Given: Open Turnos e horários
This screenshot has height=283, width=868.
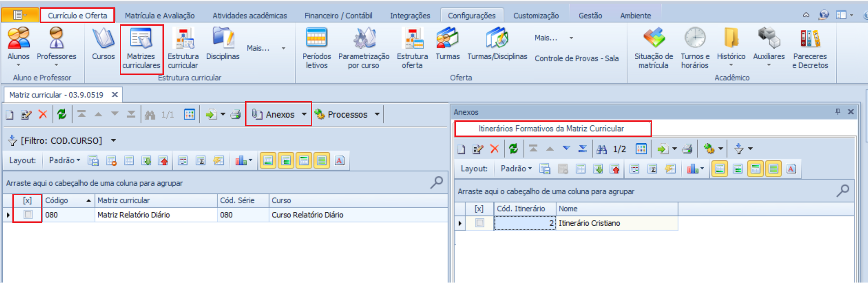Looking at the screenshot, I should click(695, 49).
